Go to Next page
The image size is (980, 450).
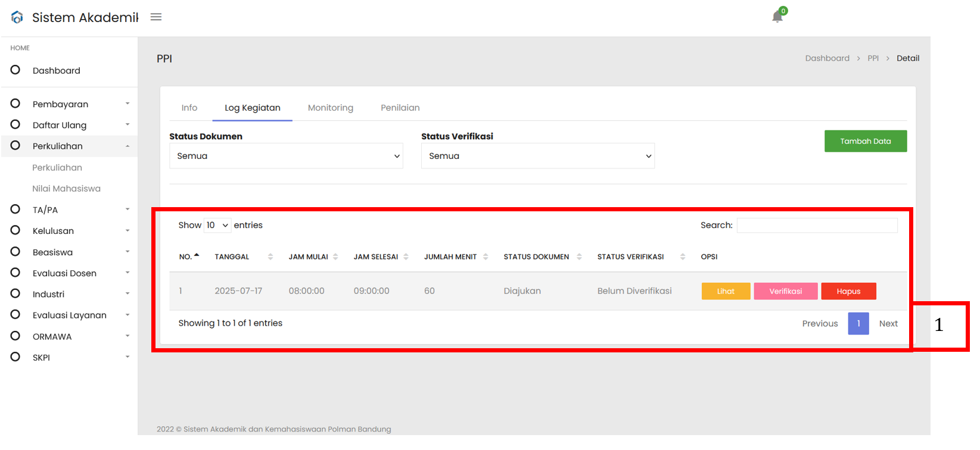coord(888,323)
